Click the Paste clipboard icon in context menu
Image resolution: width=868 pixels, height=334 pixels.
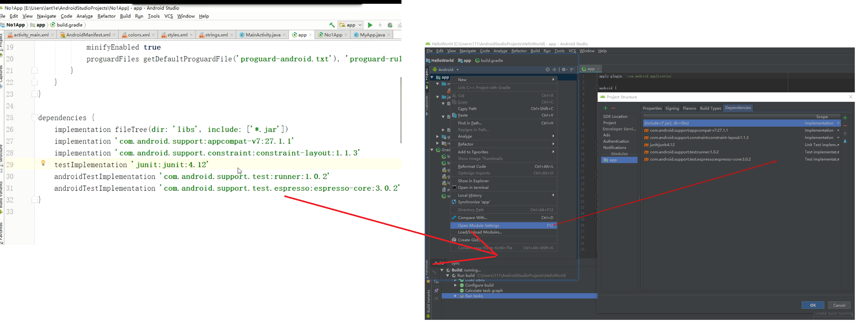[x=454, y=115]
